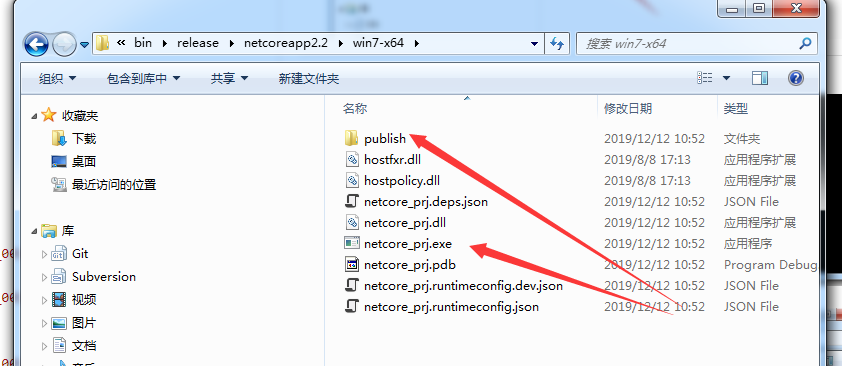This screenshot has height=366, width=842.
Task: Expand the Git library node
Action: pyautogui.click(x=44, y=254)
